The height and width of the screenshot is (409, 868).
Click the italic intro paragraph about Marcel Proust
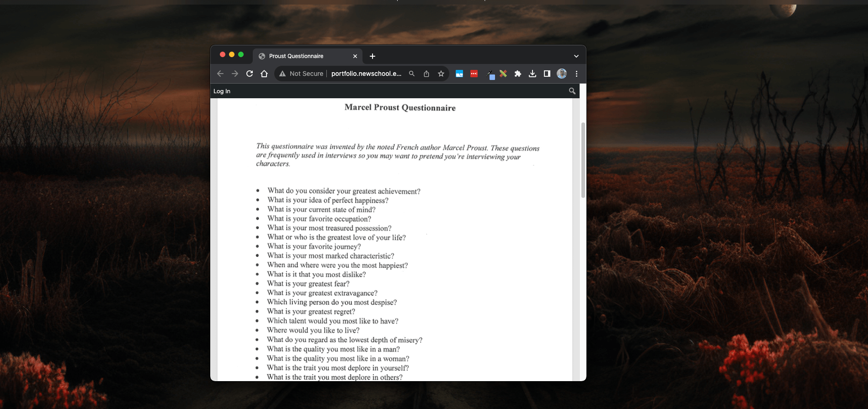[398, 155]
